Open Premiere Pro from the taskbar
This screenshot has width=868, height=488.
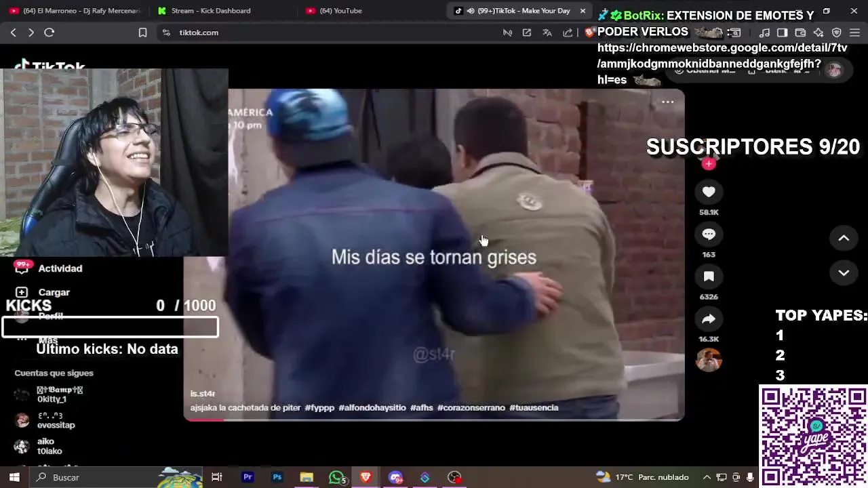pos(248,477)
